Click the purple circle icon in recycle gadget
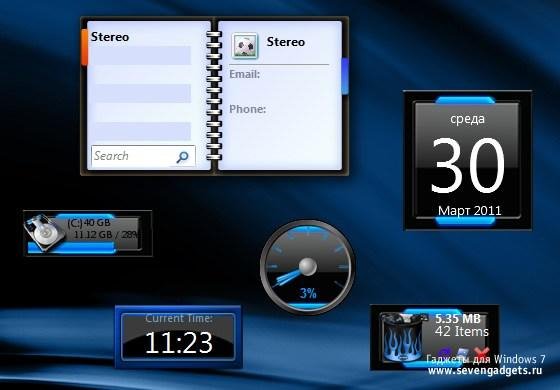This screenshot has width=560, height=390. [x=444, y=352]
